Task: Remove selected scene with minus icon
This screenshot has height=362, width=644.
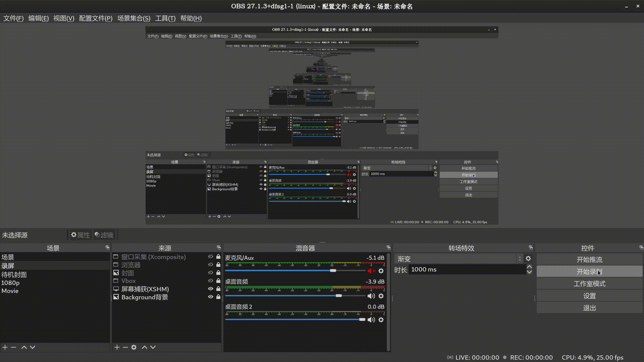Action: click(13, 347)
